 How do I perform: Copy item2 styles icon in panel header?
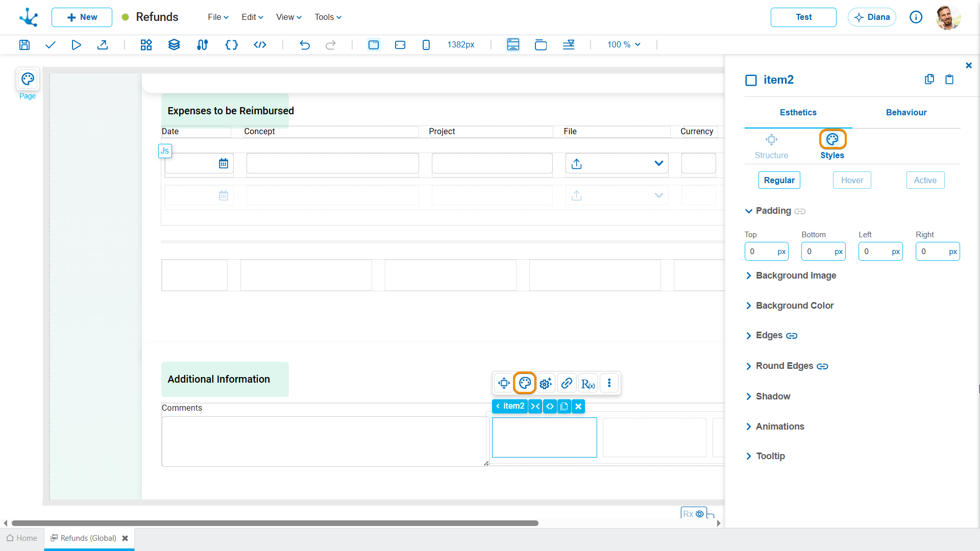coord(929,79)
